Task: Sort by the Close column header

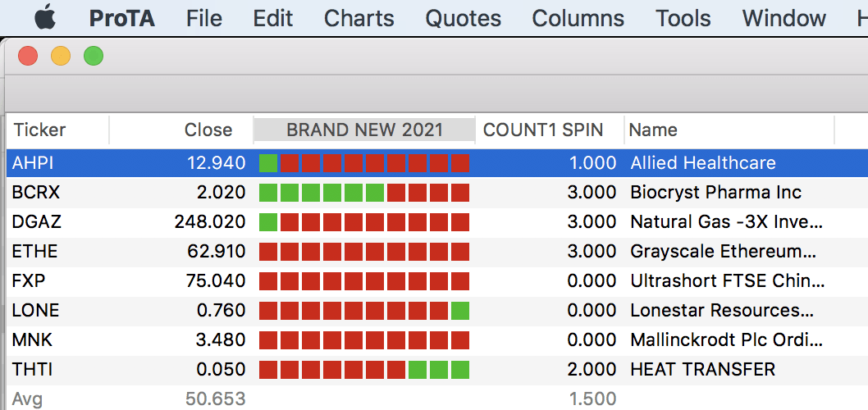Action: pyautogui.click(x=181, y=130)
